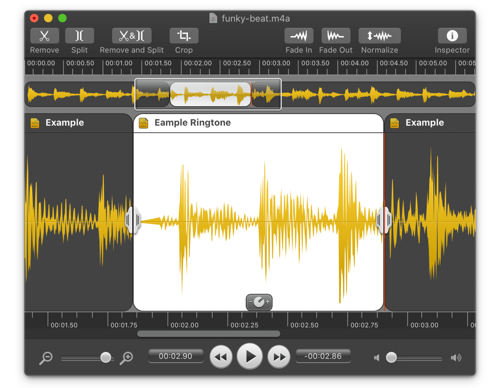Select the last Example clip title
The height and width of the screenshot is (388, 499).
pos(425,123)
